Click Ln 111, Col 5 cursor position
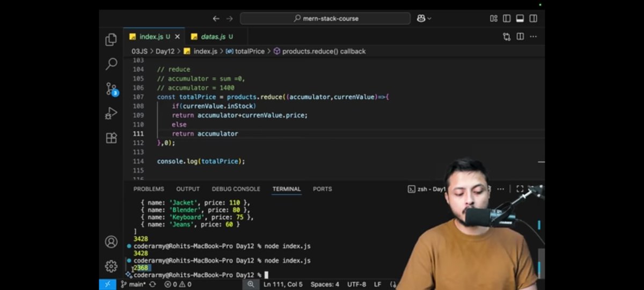The image size is (644, 290). [283, 284]
